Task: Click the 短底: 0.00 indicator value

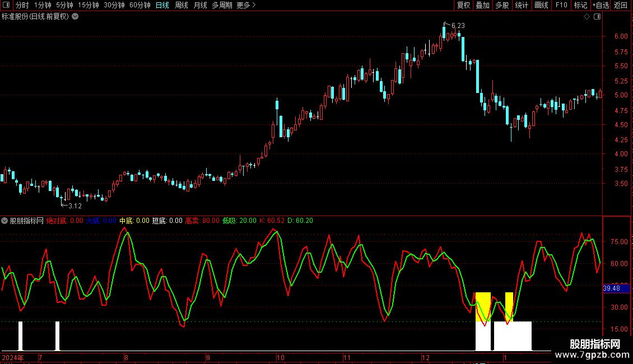Action: (167, 221)
